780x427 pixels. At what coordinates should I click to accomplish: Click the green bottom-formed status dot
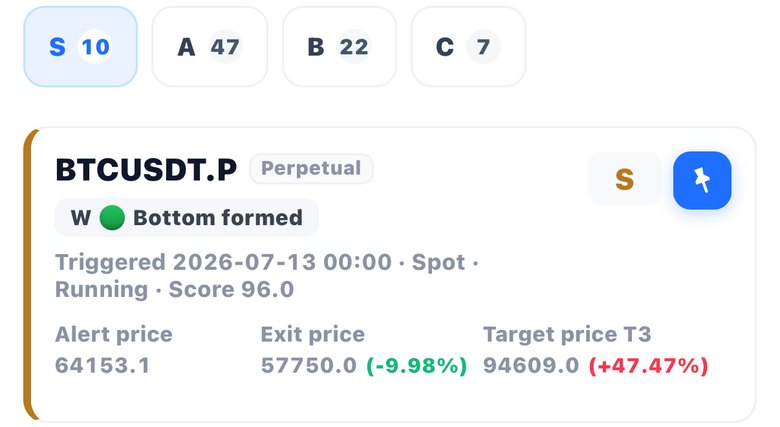coord(112,217)
